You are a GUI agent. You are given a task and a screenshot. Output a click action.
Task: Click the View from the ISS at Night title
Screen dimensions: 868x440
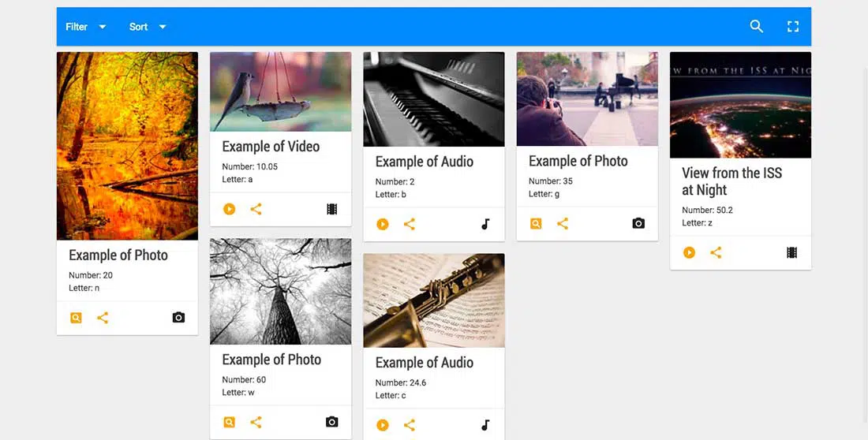731,181
